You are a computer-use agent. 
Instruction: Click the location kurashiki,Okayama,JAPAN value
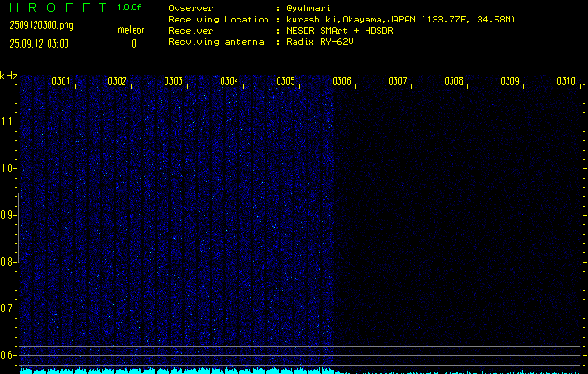pos(400,20)
